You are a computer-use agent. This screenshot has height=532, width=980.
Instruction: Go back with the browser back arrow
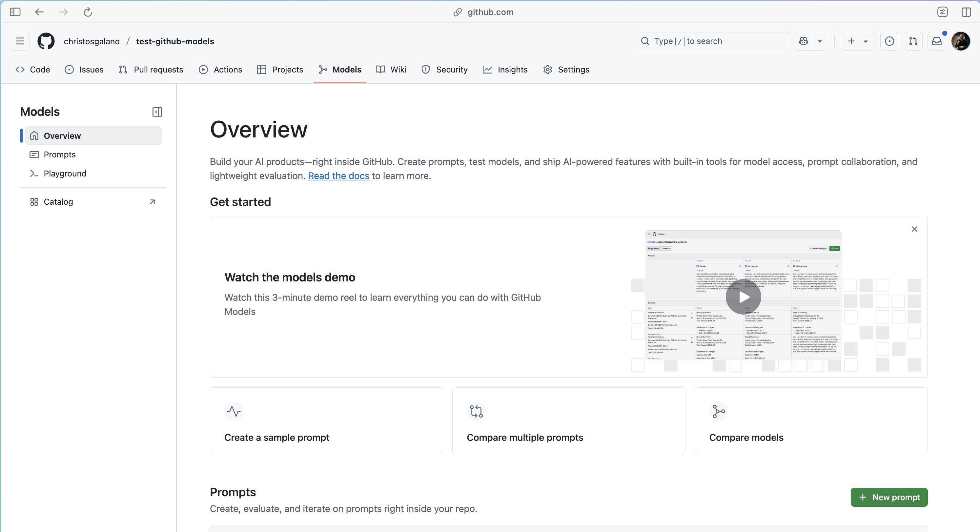[39, 12]
